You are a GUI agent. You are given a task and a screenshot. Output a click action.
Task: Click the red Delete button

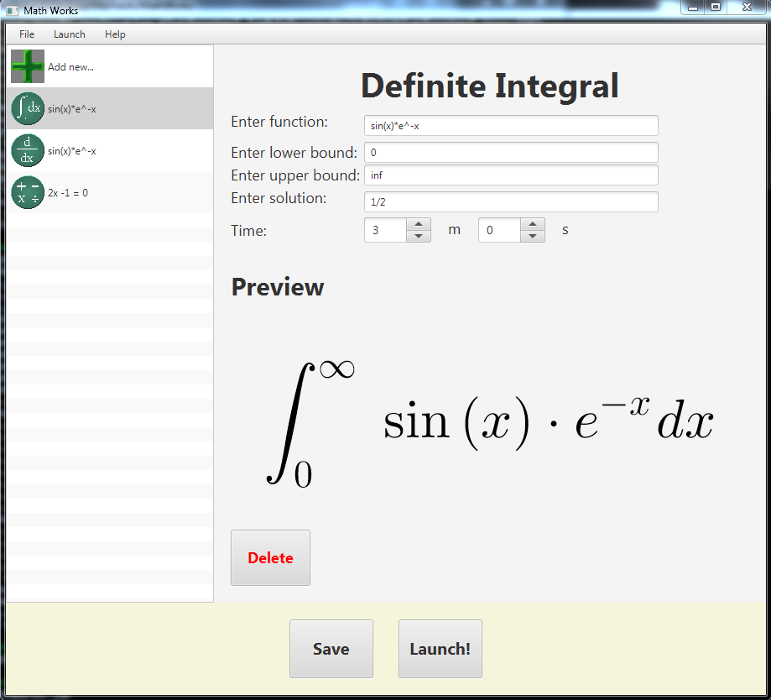tap(270, 558)
